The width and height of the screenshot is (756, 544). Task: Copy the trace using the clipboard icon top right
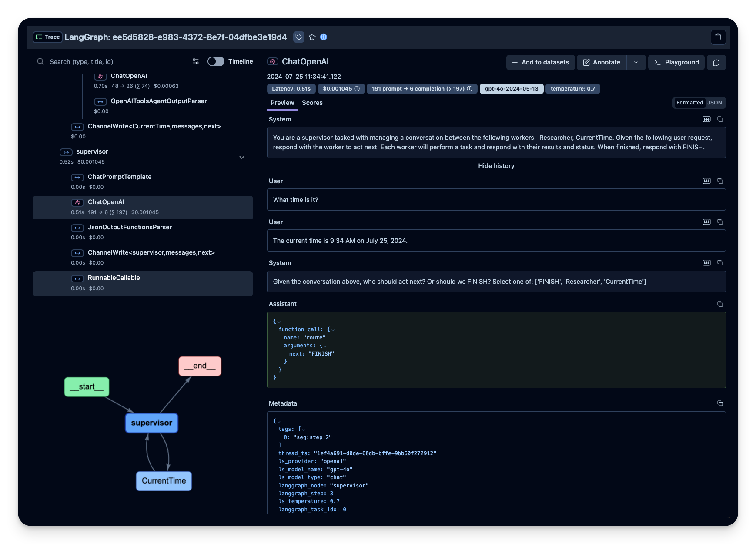(718, 37)
